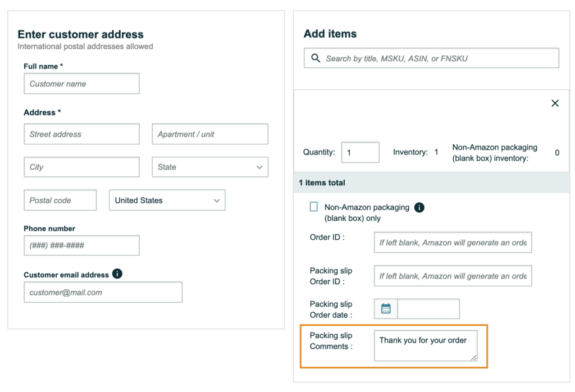This screenshot has width=575, height=392.
Task: Open the Packing slip Order date calendar icon
Action: 386,309
